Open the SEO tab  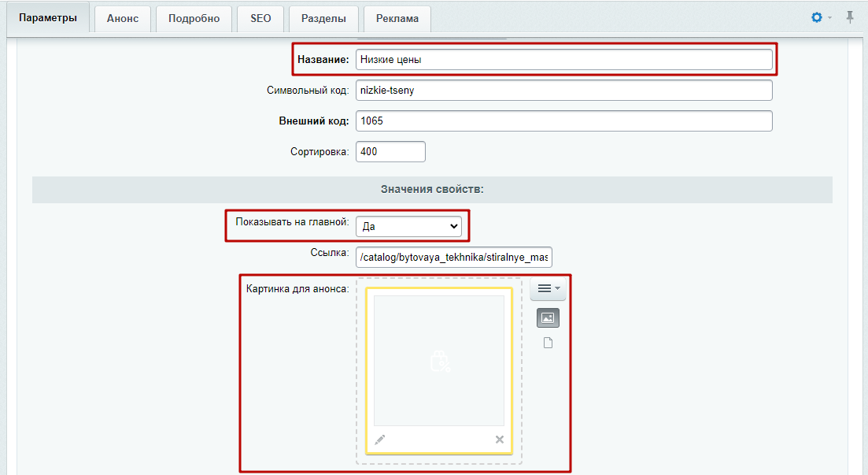click(x=260, y=18)
